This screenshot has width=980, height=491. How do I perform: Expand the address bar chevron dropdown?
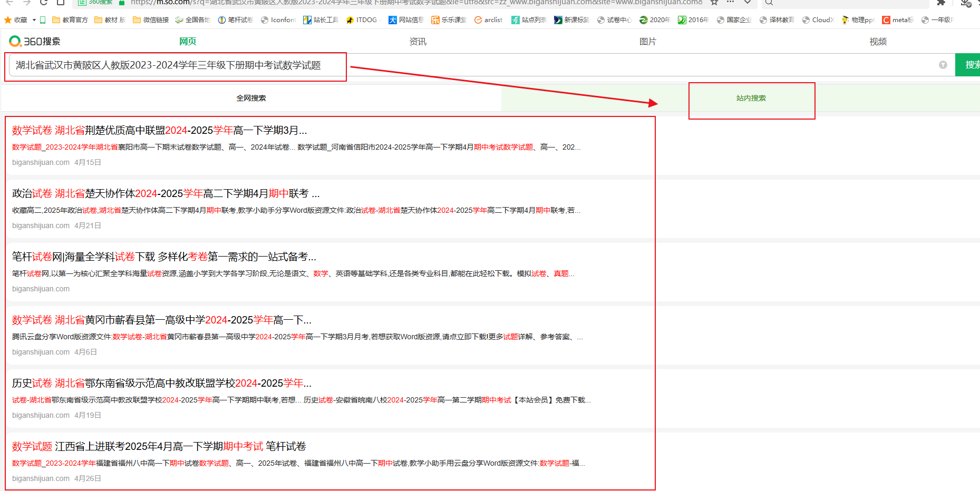pos(748,2)
